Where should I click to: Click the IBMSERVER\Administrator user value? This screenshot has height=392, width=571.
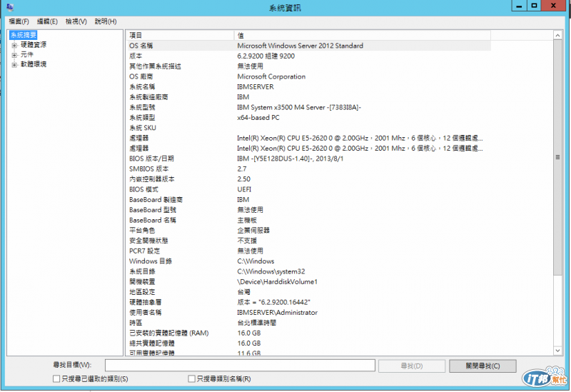point(277,313)
